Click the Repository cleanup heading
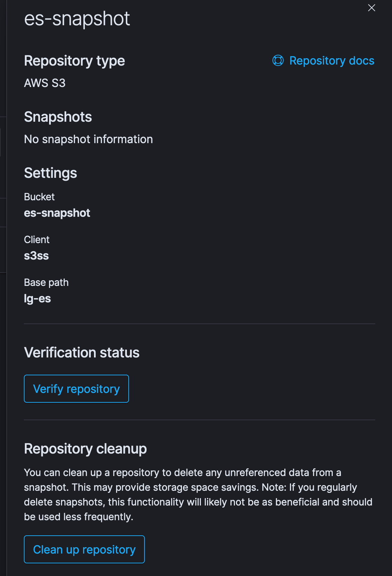This screenshot has width=392, height=576. coord(85,448)
